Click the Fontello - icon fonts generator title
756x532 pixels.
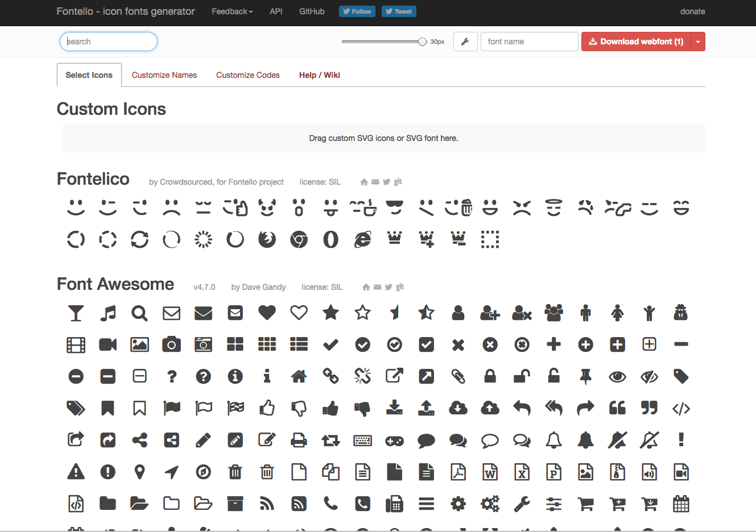[x=126, y=11]
